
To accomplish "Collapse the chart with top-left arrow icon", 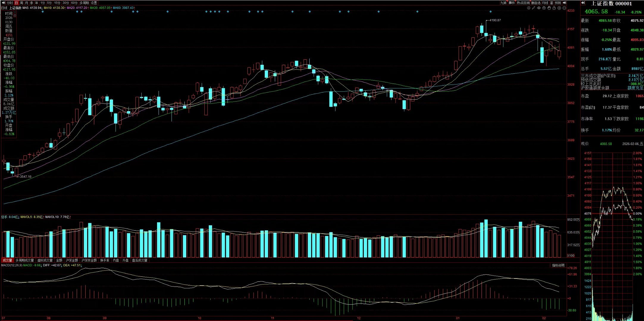I will point(3,3).
